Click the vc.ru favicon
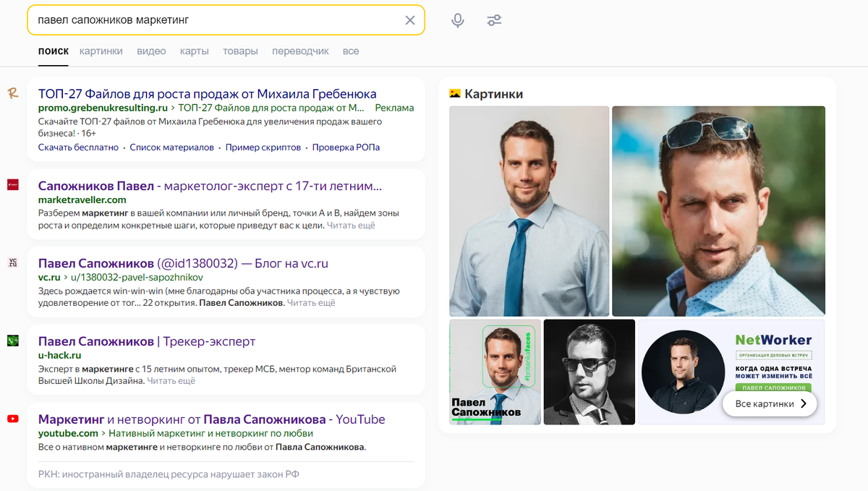This screenshot has height=491, width=868. pos(12,262)
